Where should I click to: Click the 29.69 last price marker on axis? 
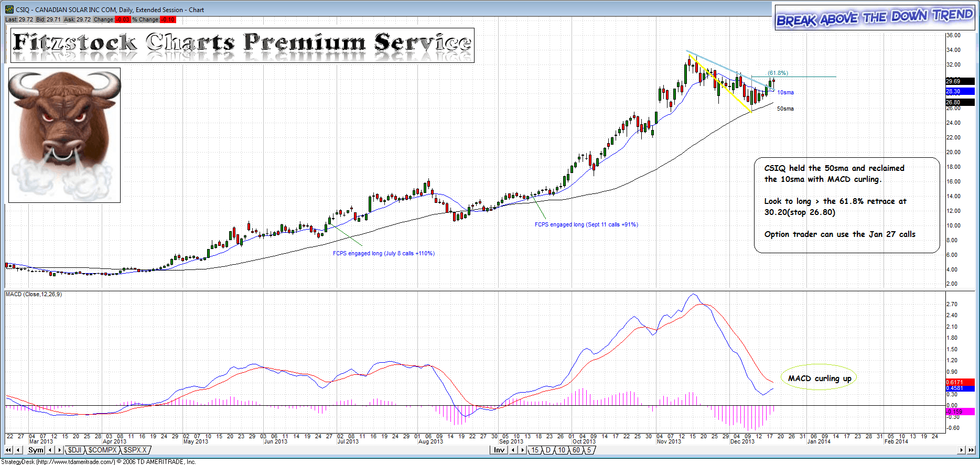click(960, 81)
